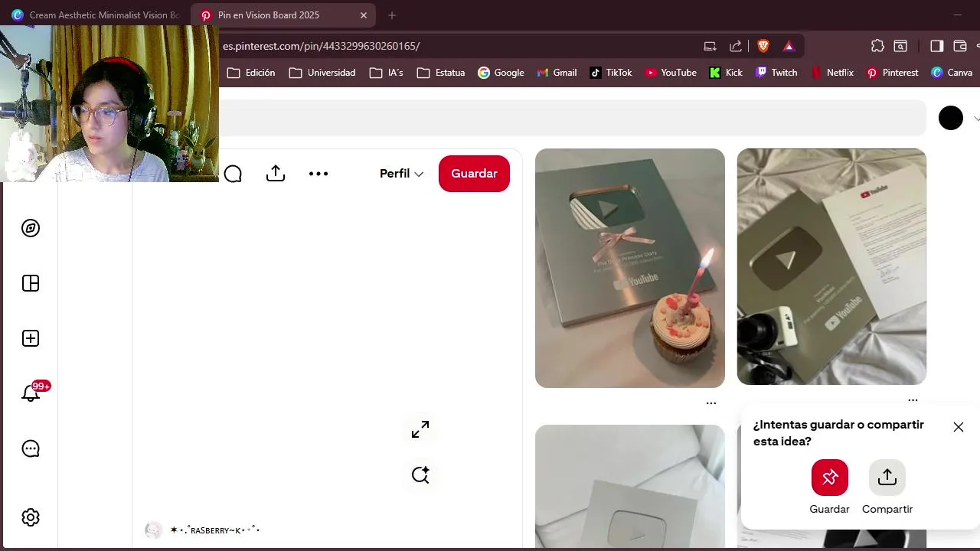The image size is (980, 551).
Task: Click the share page icon in address bar
Action: [x=736, y=46]
